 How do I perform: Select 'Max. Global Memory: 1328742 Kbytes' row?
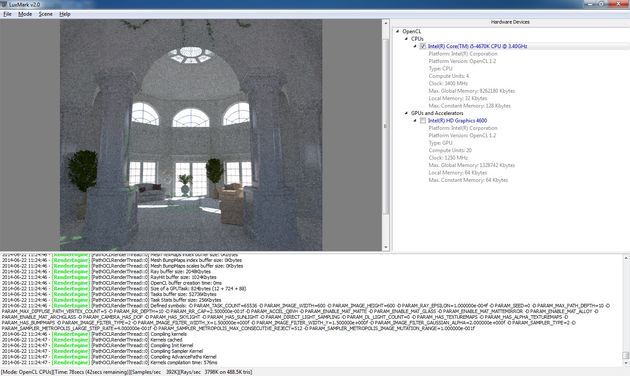click(x=472, y=165)
